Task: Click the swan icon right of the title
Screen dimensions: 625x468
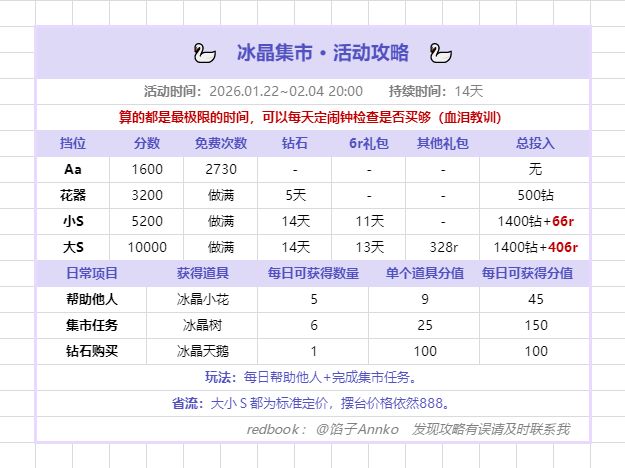Action: pyautogui.click(x=441, y=53)
